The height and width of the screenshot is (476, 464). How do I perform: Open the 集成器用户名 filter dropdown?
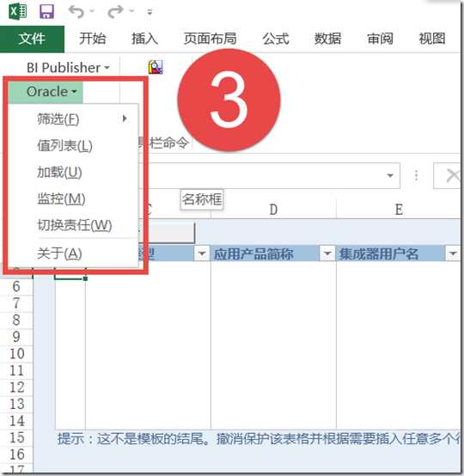click(453, 253)
